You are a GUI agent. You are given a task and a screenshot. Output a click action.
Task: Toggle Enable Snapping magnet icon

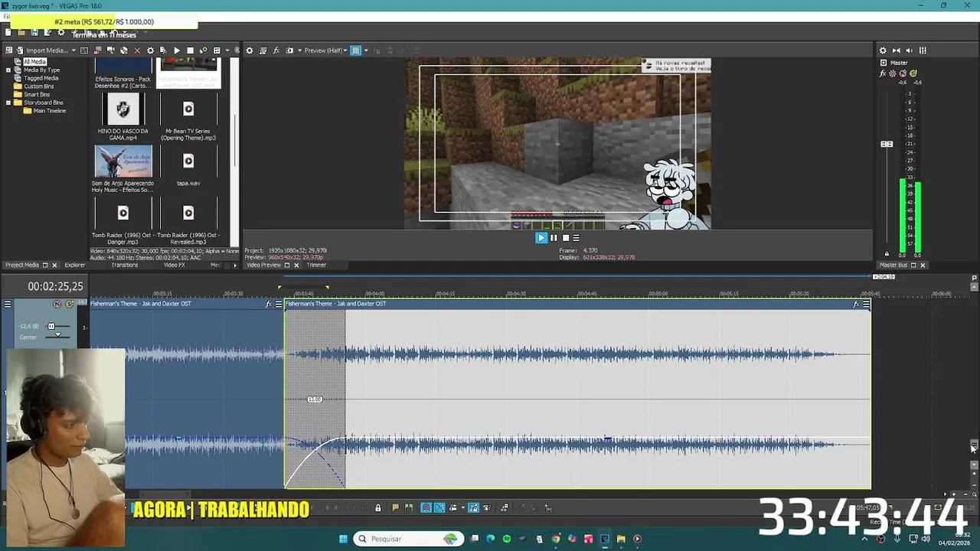point(426,507)
